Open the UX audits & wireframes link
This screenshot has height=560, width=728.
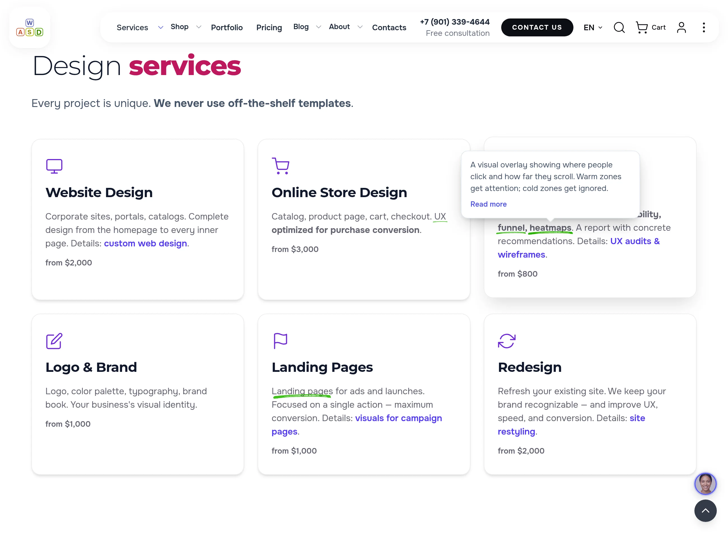(x=579, y=248)
